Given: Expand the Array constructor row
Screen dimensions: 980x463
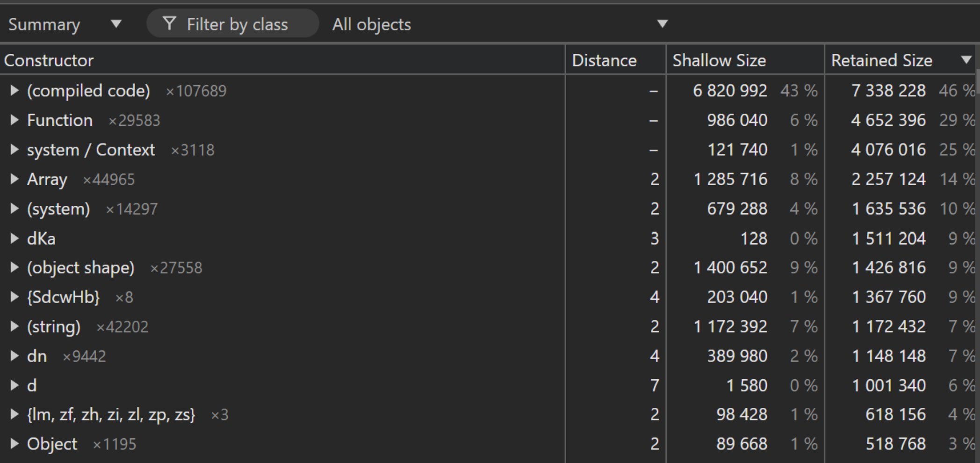Looking at the screenshot, I should click(14, 179).
